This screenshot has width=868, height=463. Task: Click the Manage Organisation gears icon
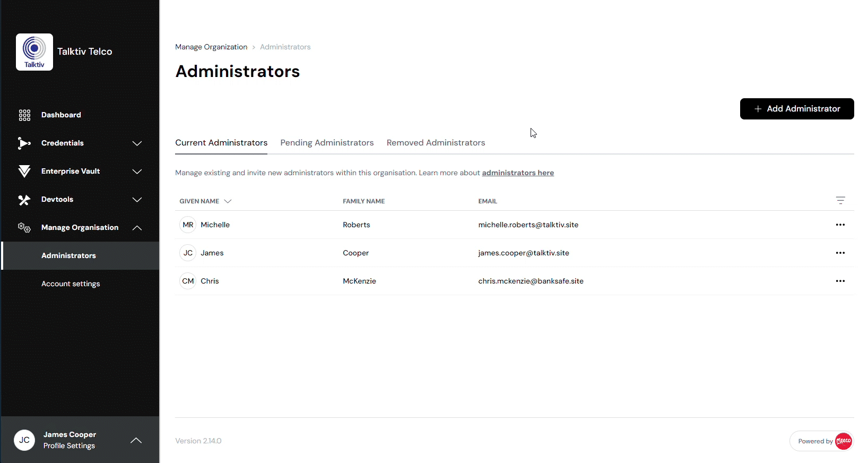point(24,228)
